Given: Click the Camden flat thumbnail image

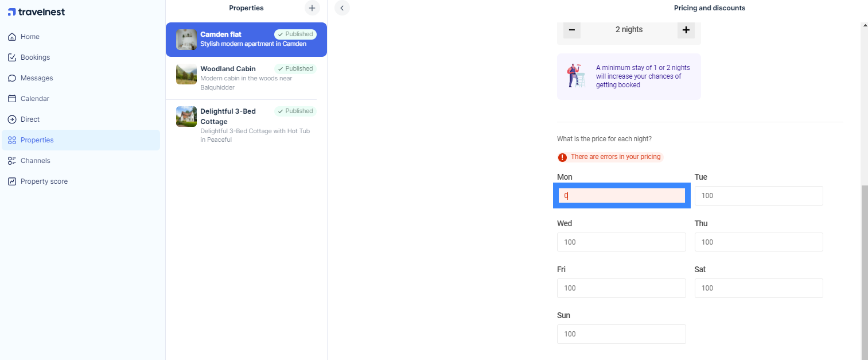Looking at the screenshot, I should (x=186, y=40).
